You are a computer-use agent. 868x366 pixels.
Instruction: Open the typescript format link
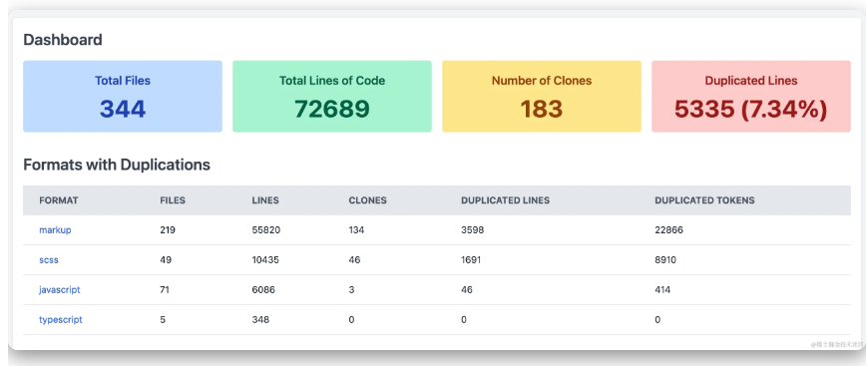[x=60, y=319]
